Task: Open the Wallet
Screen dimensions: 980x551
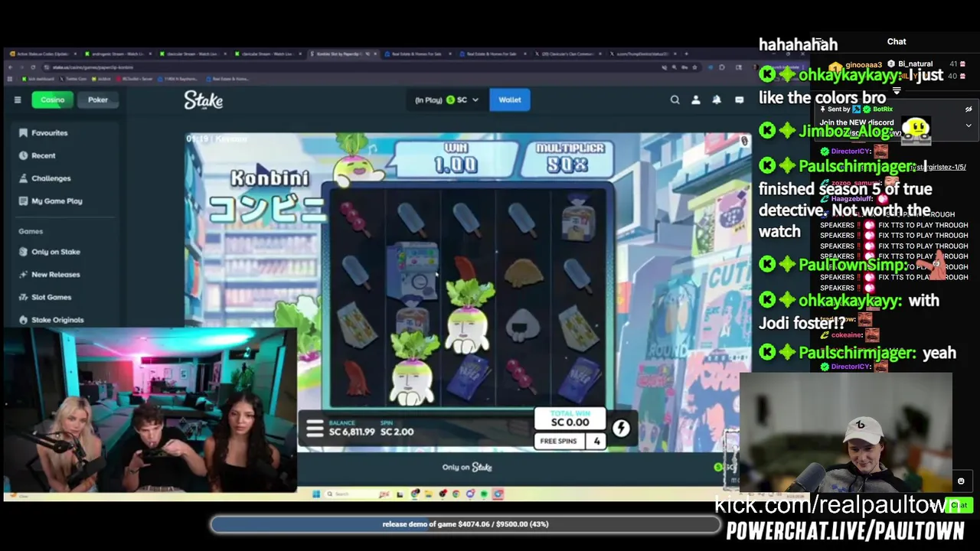Action: (x=510, y=99)
